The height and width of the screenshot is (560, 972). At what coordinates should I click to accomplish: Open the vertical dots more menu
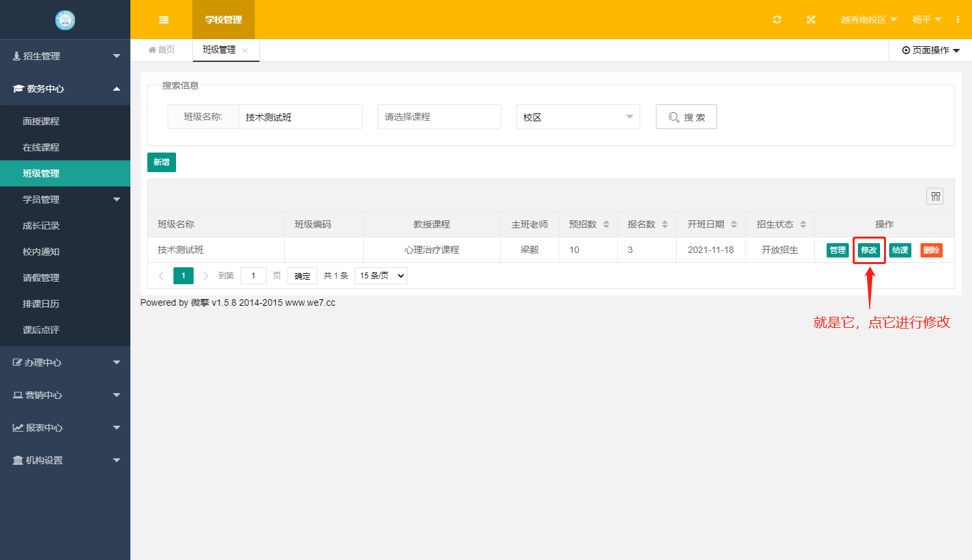coord(958,20)
